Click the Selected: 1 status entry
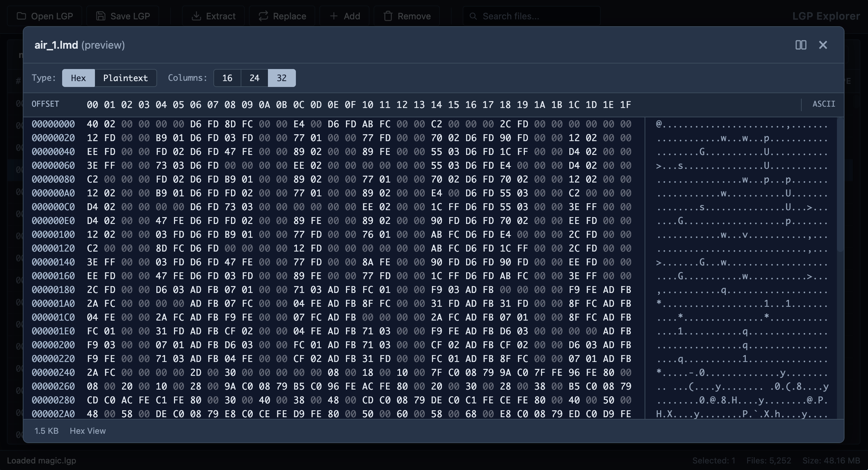The image size is (868, 470). tap(714, 461)
